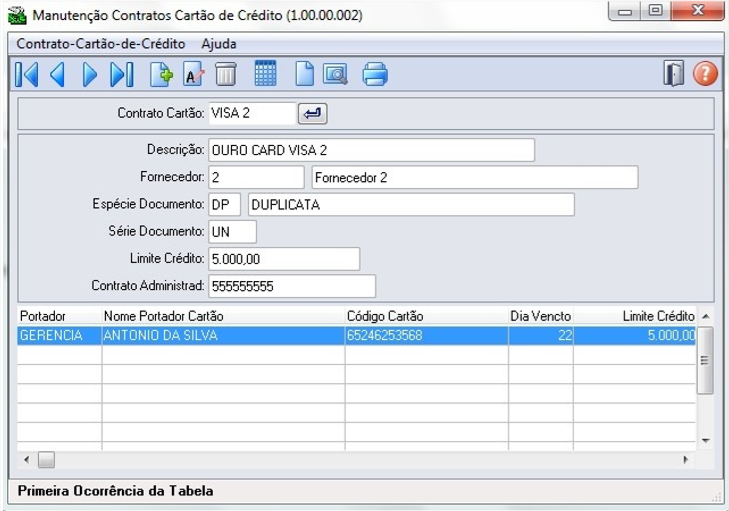Click the DUPLICATA description field

click(x=411, y=205)
